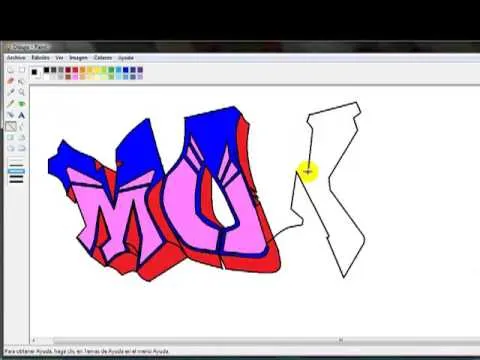Select the Free-form select tool
The height and width of the screenshot is (360, 480).
click(11, 70)
